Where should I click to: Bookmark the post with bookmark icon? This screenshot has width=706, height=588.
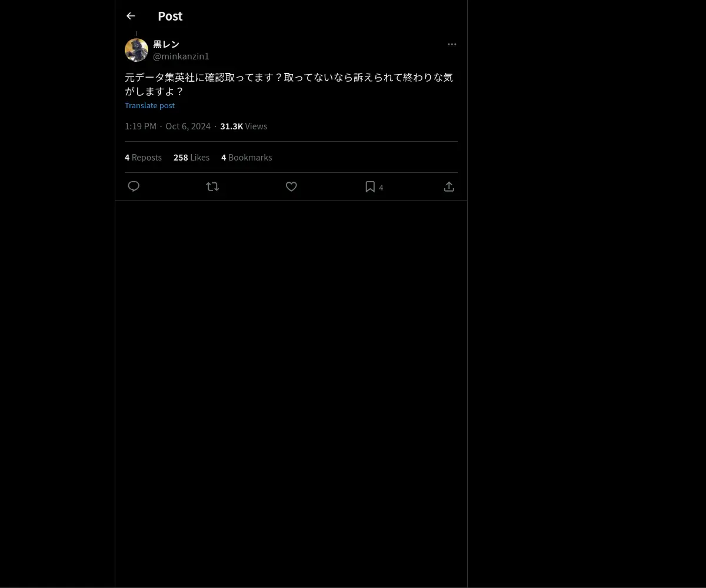pyautogui.click(x=370, y=186)
